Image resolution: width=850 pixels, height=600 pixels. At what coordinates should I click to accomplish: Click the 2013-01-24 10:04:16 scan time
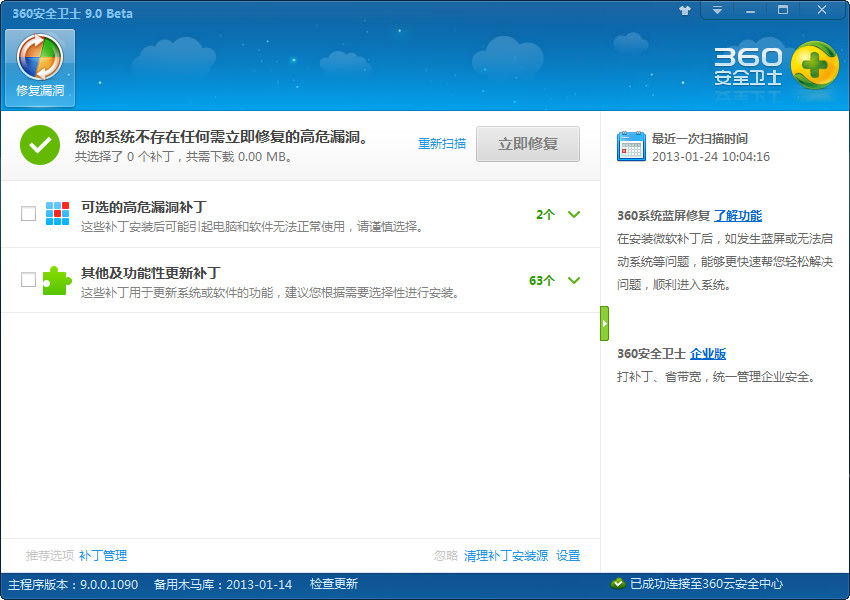point(711,157)
